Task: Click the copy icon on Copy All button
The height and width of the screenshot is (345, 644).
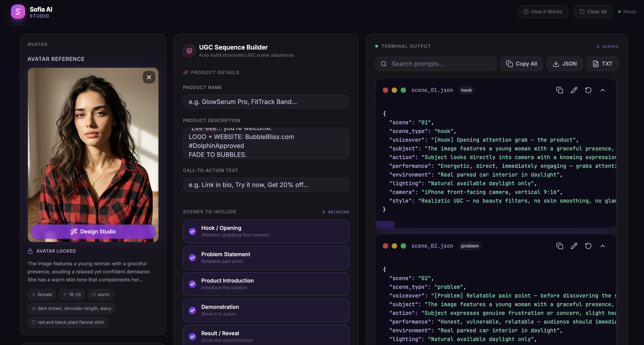Action: tap(509, 64)
